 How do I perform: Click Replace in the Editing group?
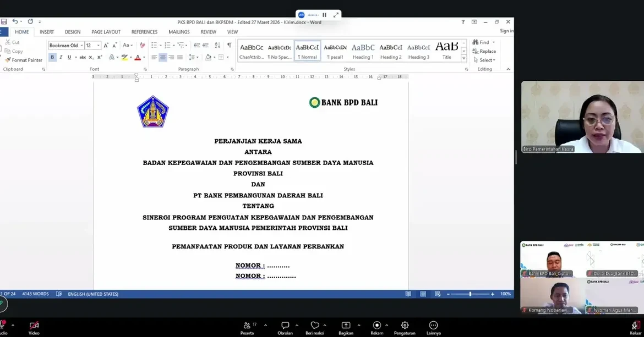pos(484,51)
